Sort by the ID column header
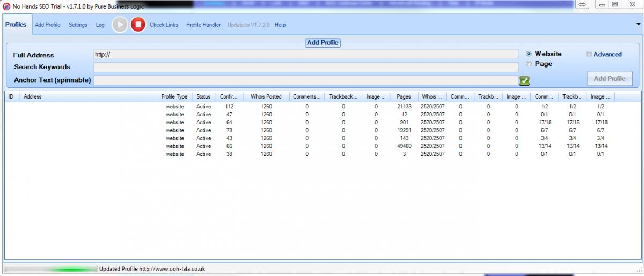 tap(12, 97)
